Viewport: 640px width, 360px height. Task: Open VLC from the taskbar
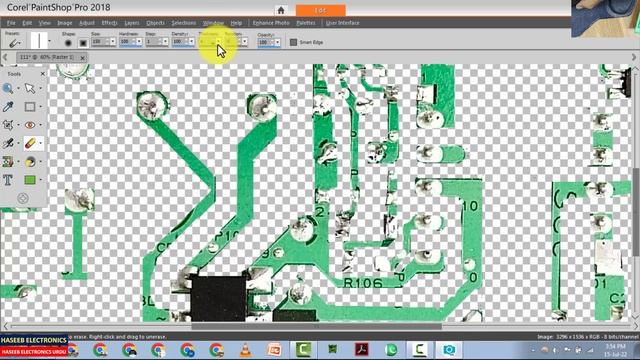point(245,350)
